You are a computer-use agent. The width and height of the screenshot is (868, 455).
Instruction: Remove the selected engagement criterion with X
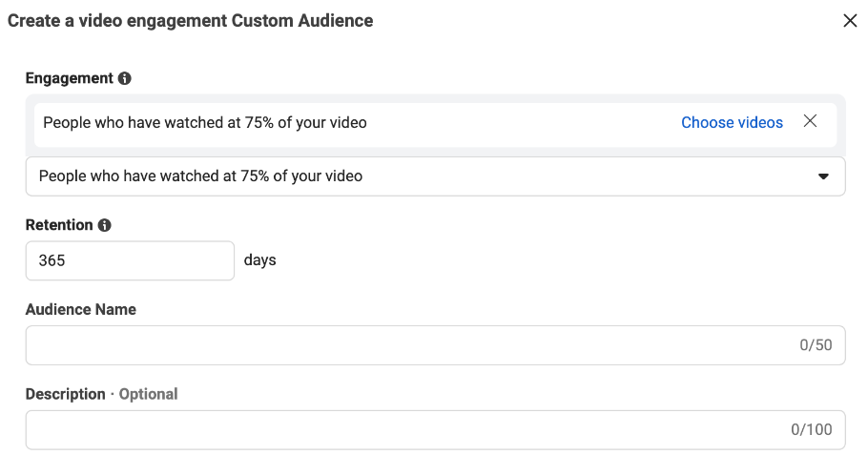(810, 121)
